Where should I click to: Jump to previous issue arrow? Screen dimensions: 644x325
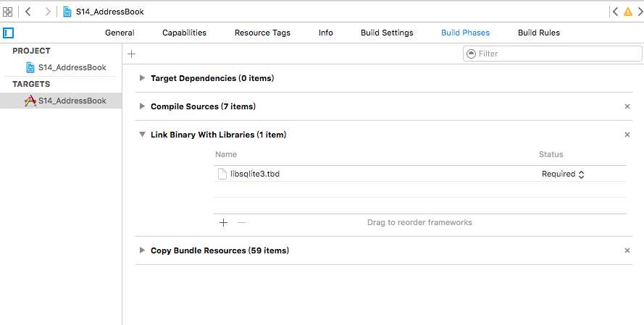[x=615, y=12]
